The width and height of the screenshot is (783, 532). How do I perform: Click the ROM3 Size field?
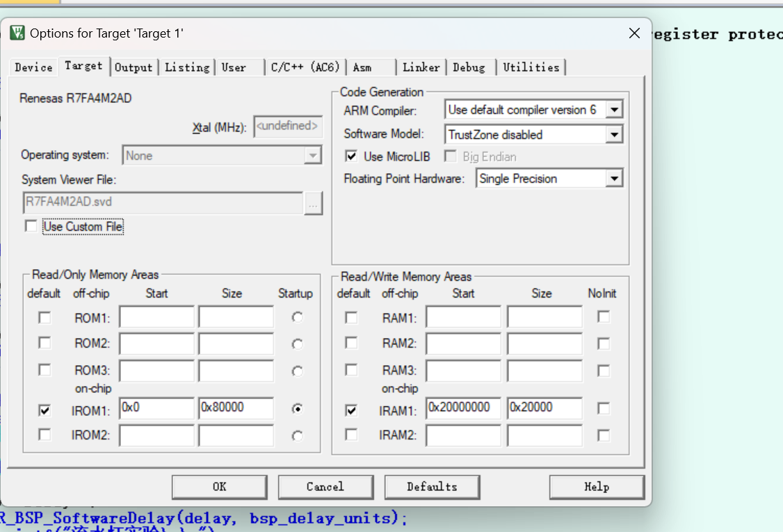pyautogui.click(x=236, y=370)
